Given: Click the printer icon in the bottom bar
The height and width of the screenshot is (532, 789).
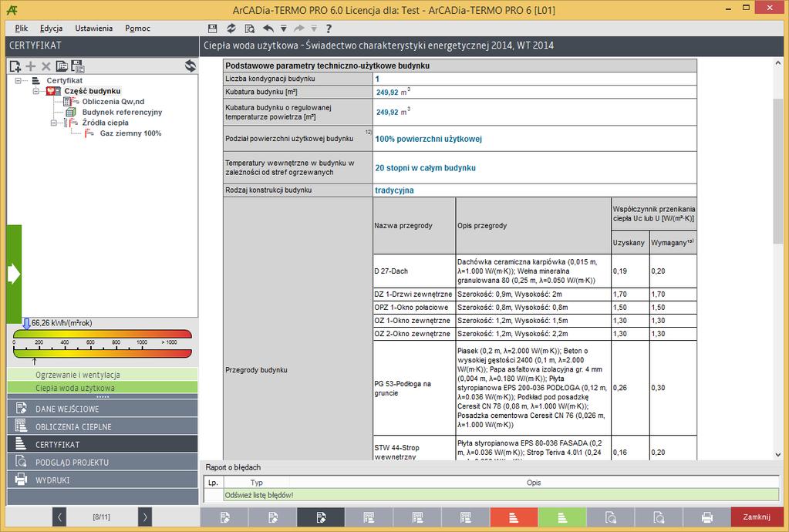Looking at the screenshot, I should click(x=707, y=517).
